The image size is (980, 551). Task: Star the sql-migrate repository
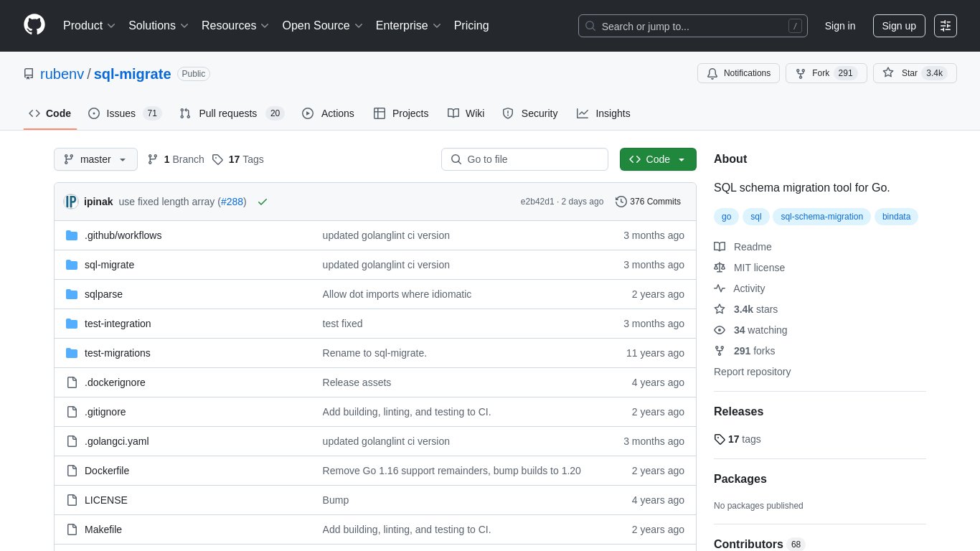click(x=914, y=73)
